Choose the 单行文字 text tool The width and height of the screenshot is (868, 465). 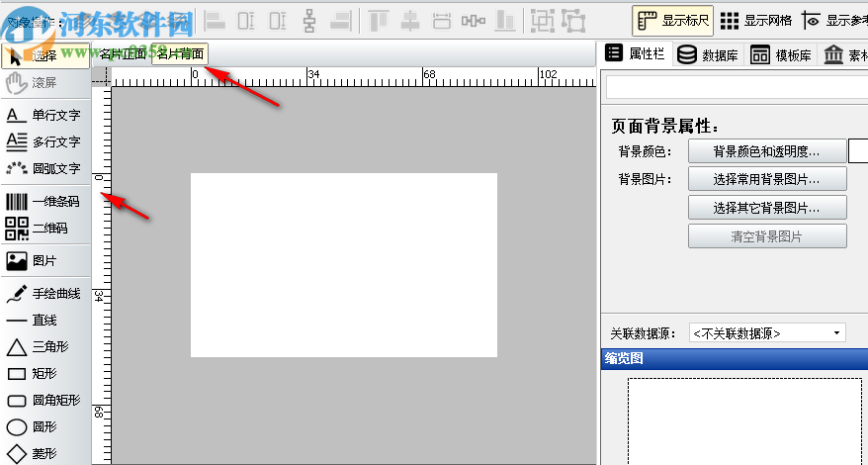tap(45, 116)
